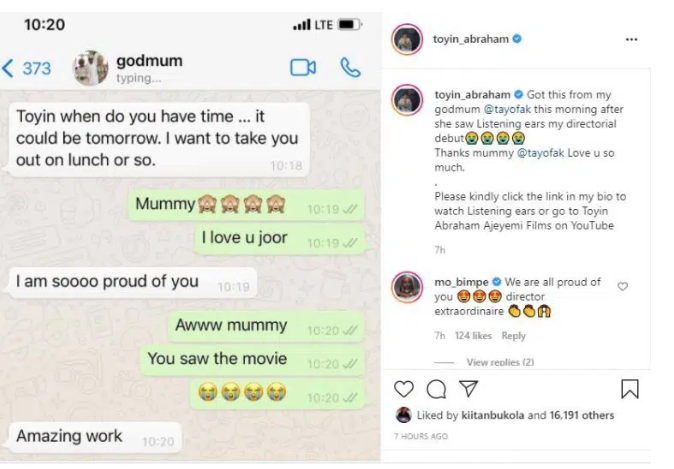This screenshot has width=674, height=469.
Task: Click the toyin_abraham username in header
Action: pyautogui.click(x=471, y=39)
